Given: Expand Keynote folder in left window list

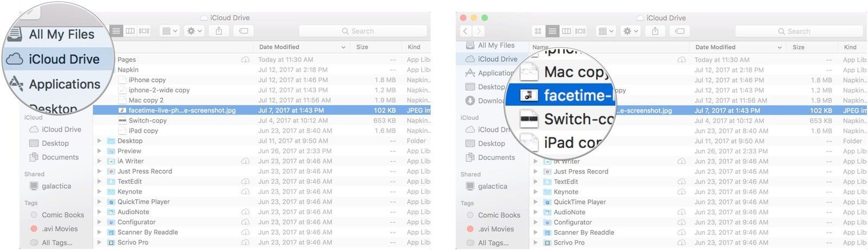Looking at the screenshot, I should tap(99, 191).
